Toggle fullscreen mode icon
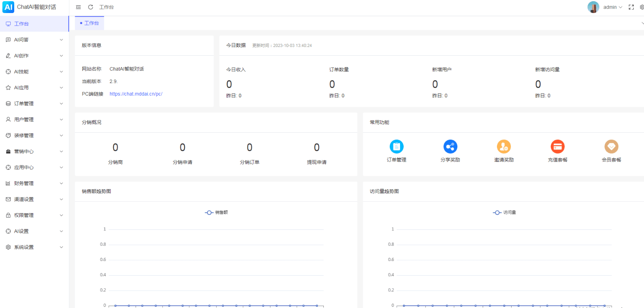The width and height of the screenshot is (644, 308). coord(631,7)
